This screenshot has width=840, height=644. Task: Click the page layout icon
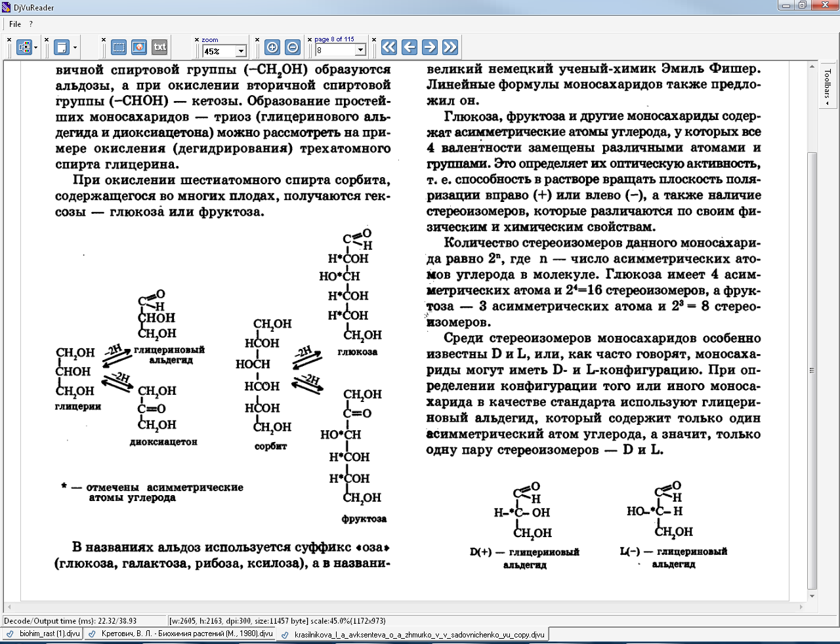click(x=62, y=47)
